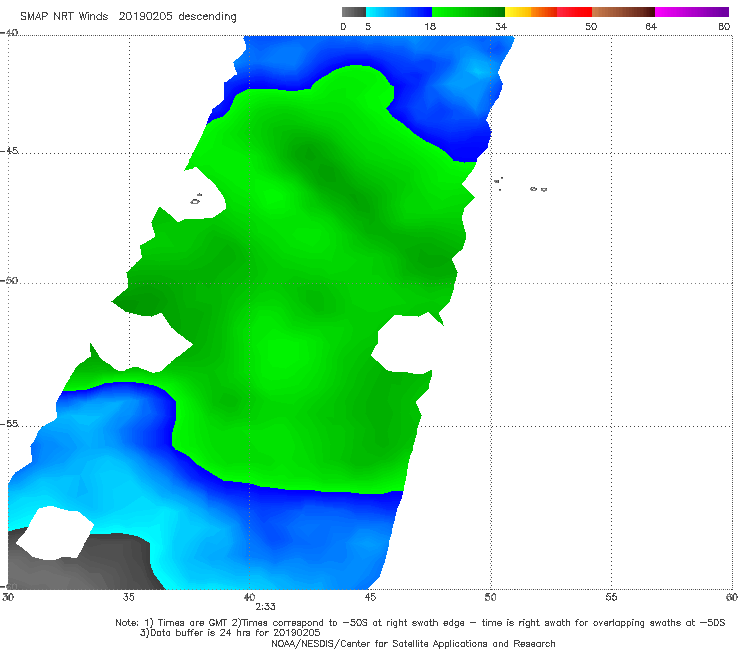Image resolution: width=740 pixels, height=650 pixels.
Task: Click the red segment of the color scale
Action: [x=574, y=12]
